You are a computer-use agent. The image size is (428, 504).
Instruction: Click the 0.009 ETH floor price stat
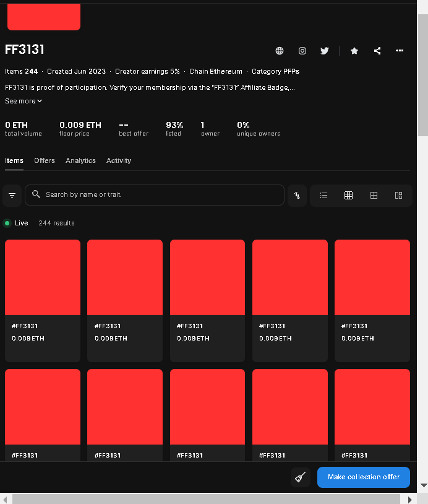(x=80, y=129)
